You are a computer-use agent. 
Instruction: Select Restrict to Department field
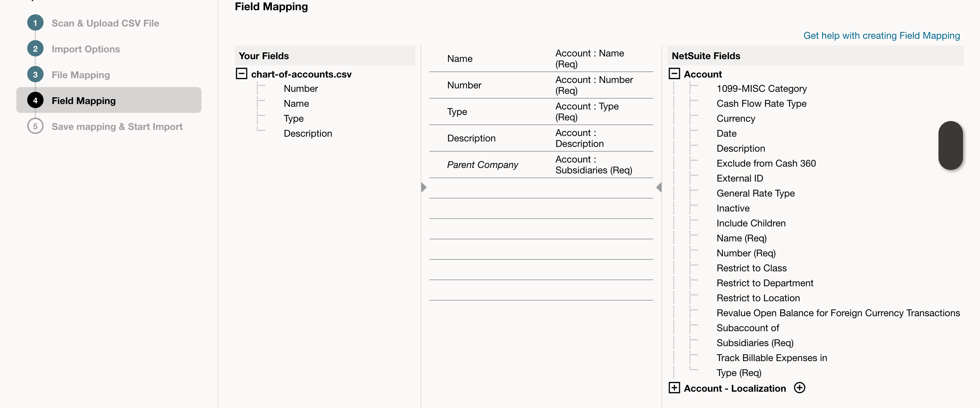(x=765, y=283)
